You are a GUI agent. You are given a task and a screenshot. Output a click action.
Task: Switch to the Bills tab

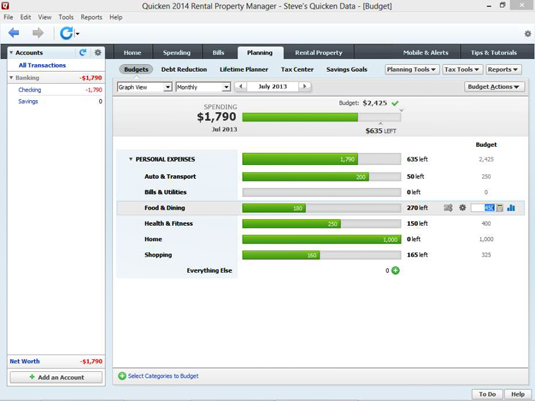coord(218,53)
